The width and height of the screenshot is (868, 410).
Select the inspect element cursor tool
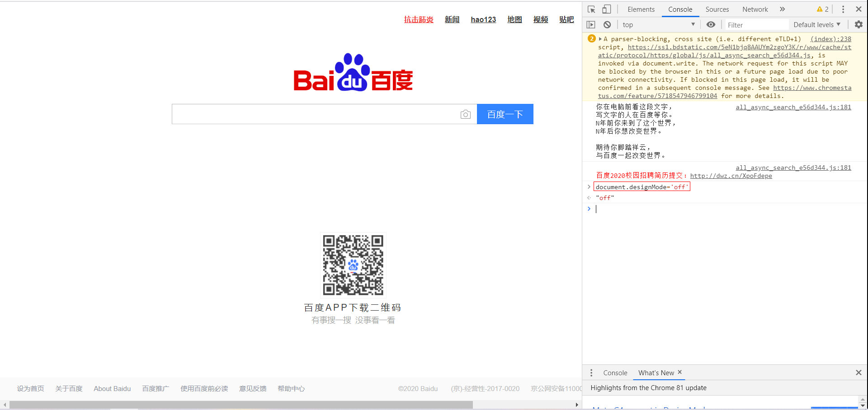591,9
